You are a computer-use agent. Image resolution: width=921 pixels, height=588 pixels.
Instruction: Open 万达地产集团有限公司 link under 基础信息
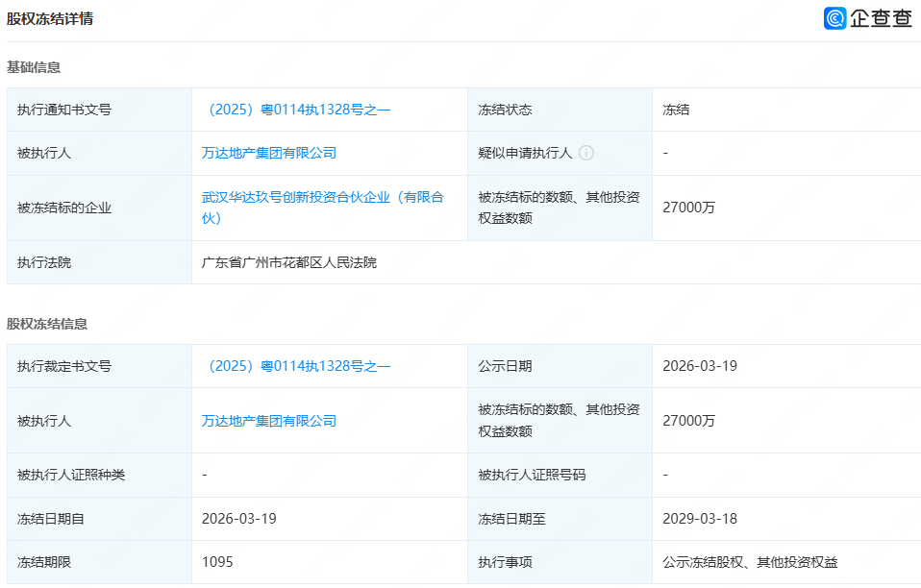269,153
